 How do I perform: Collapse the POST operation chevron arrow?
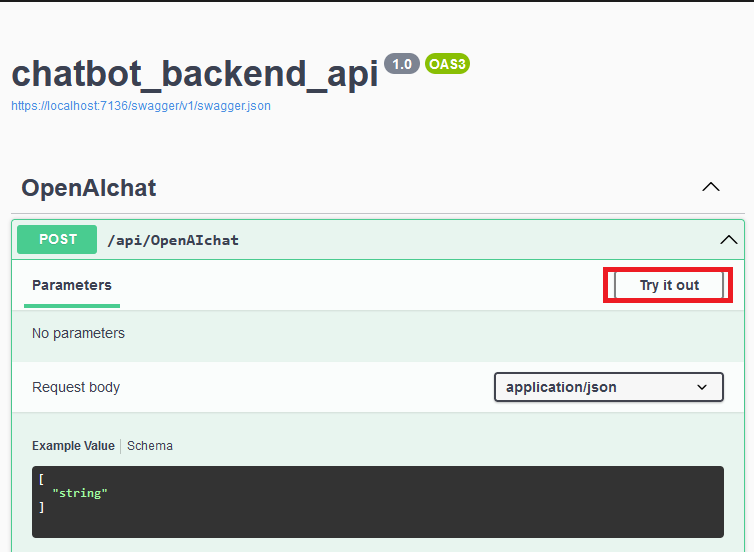point(729,240)
